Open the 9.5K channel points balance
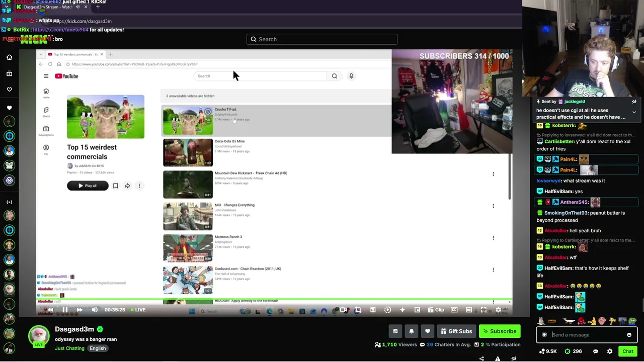Viewport: 644px width, 362px height. tap(548, 351)
